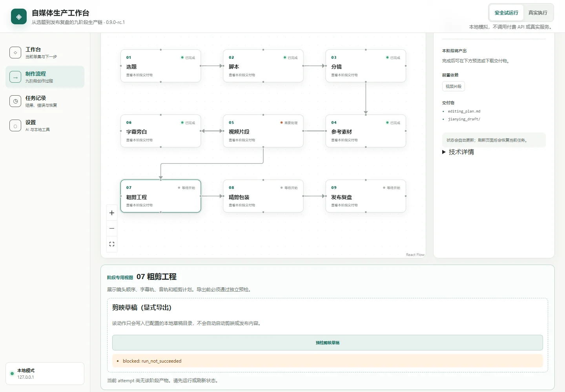Click 查看本阶段交付物 on the 脚本 node
This screenshot has height=392, width=565.
tap(242, 75)
